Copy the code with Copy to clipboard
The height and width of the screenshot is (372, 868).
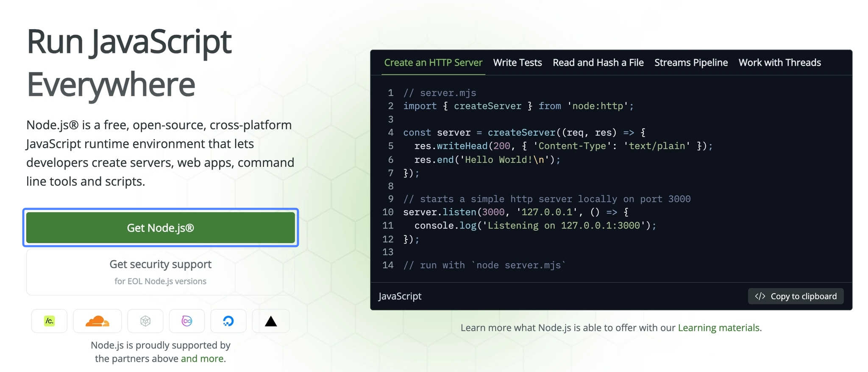tap(796, 296)
